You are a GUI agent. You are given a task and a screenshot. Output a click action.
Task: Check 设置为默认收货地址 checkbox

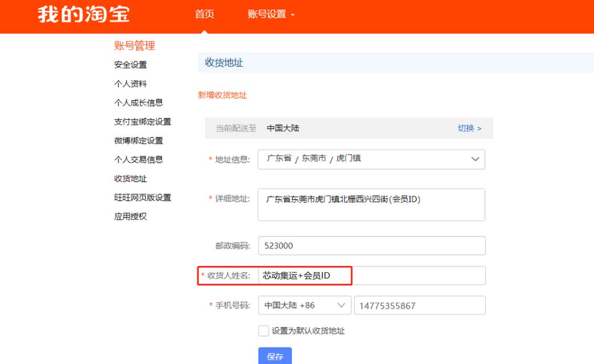[264, 331]
